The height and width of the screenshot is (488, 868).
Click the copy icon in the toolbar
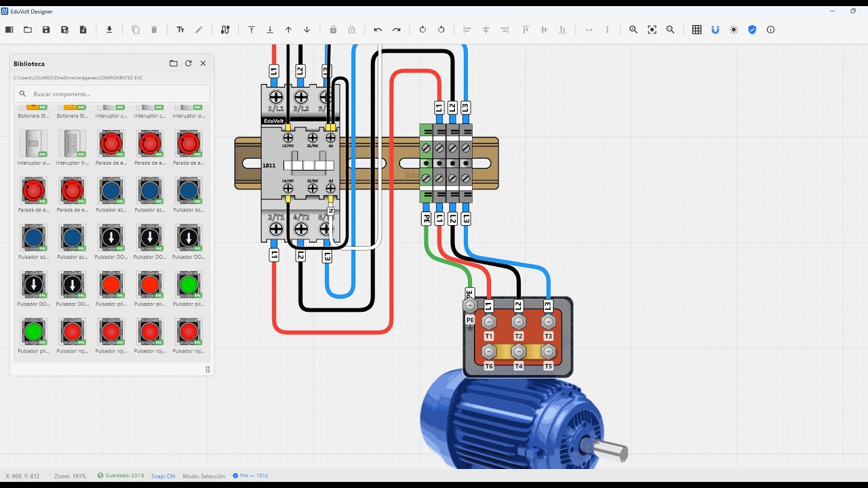(x=136, y=30)
